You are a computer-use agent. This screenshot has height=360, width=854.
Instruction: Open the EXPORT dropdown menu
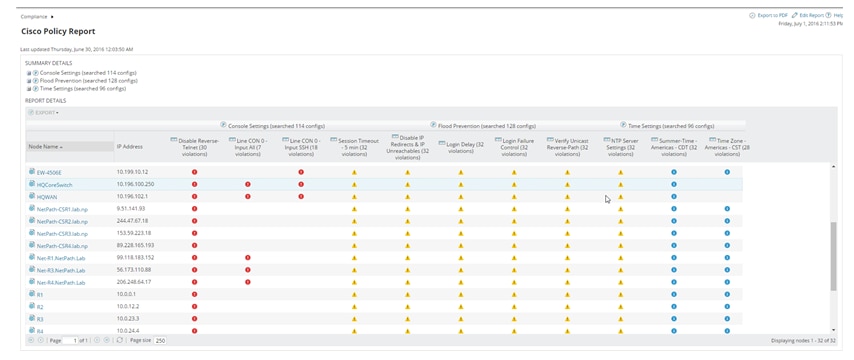(44, 113)
